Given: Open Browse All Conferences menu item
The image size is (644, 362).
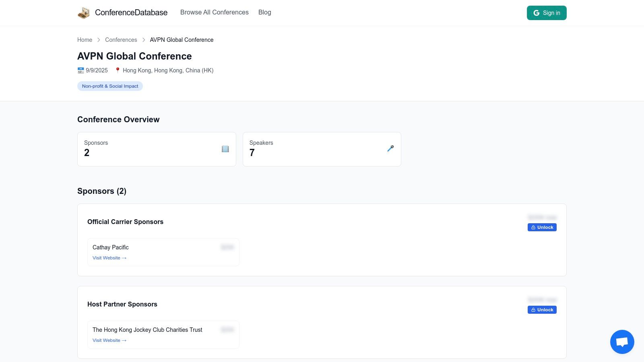Looking at the screenshot, I should [x=214, y=12].
